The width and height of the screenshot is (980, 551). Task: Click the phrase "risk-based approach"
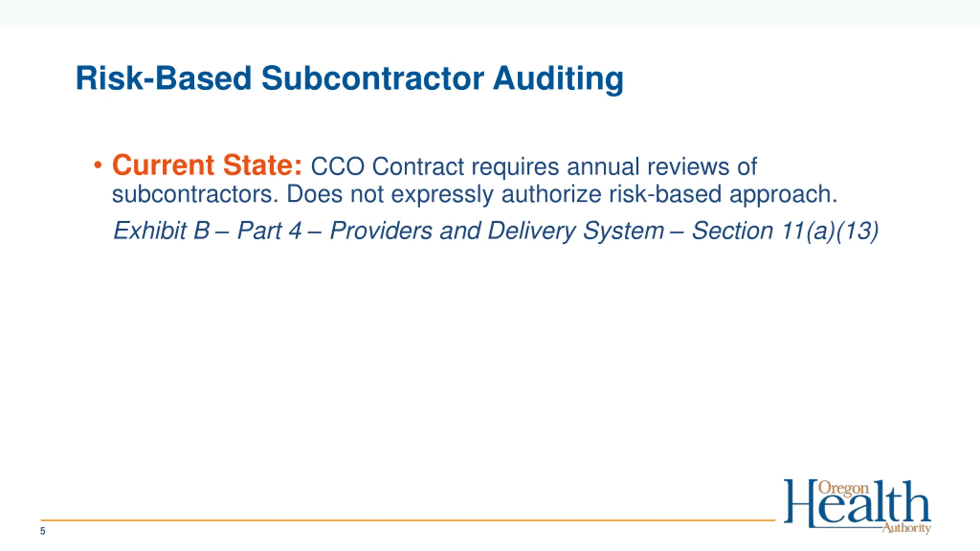pos(723,194)
